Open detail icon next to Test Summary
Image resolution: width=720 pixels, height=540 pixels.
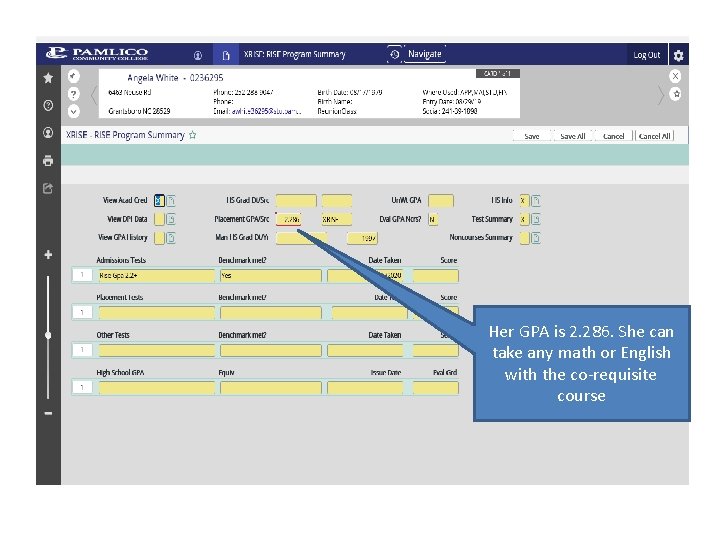(536, 219)
